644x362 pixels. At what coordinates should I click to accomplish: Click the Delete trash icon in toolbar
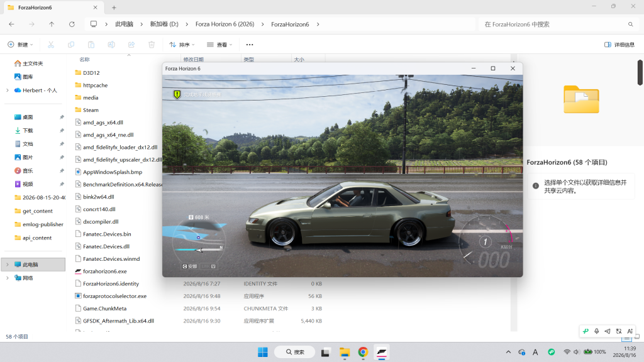(x=152, y=45)
